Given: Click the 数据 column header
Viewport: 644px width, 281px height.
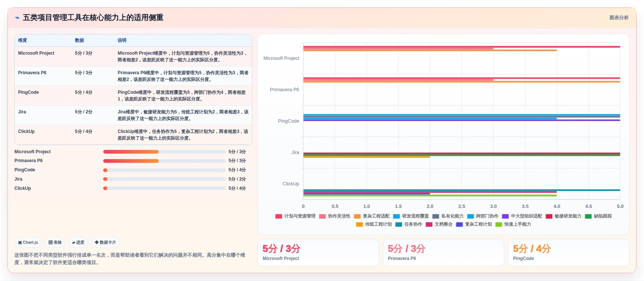Looking at the screenshot, I should point(80,40).
